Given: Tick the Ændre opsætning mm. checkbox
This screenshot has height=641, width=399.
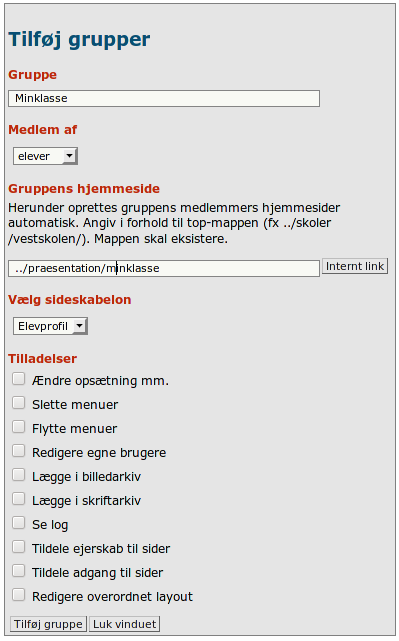Looking at the screenshot, I should click(18, 379).
